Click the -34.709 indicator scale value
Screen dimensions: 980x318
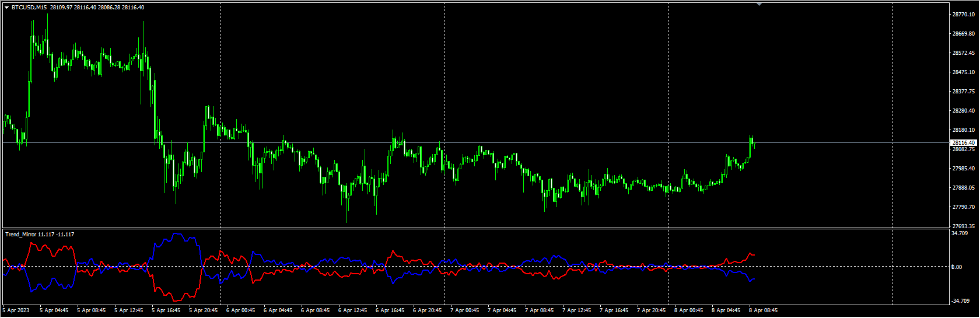(960, 301)
